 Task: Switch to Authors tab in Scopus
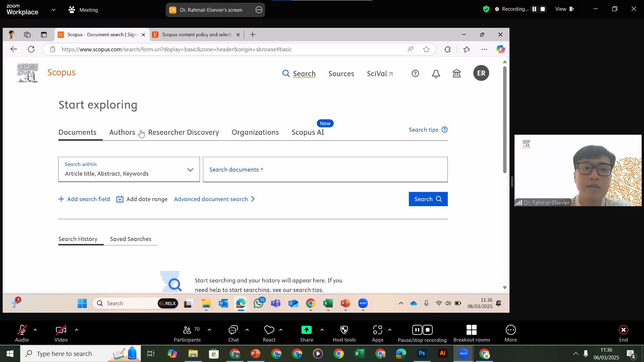(122, 132)
